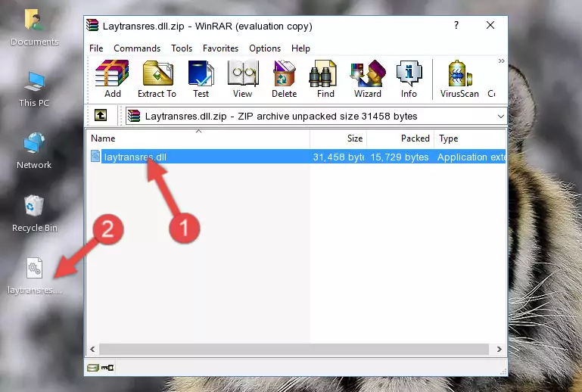This screenshot has width=582, height=392.
Task: Click the Delete toolbar icon
Action: (x=284, y=79)
